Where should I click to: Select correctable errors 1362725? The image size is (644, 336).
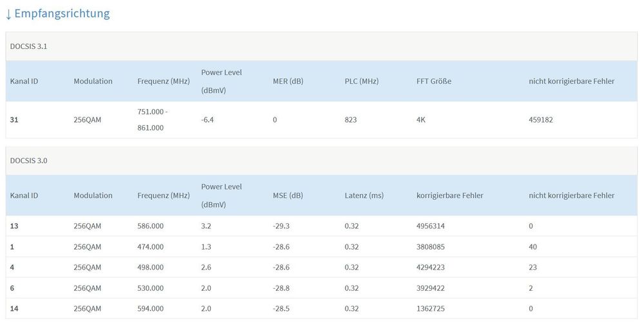(x=431, y=309)
